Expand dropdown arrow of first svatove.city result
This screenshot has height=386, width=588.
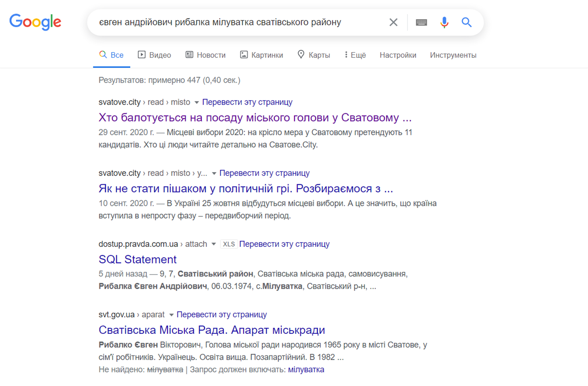coord(197,102)
